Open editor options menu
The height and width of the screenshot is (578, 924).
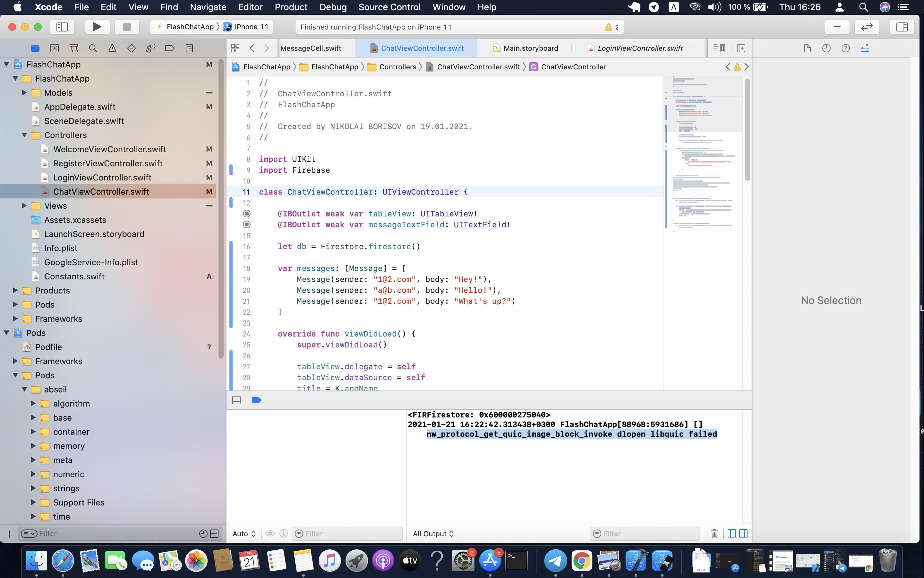719,48
